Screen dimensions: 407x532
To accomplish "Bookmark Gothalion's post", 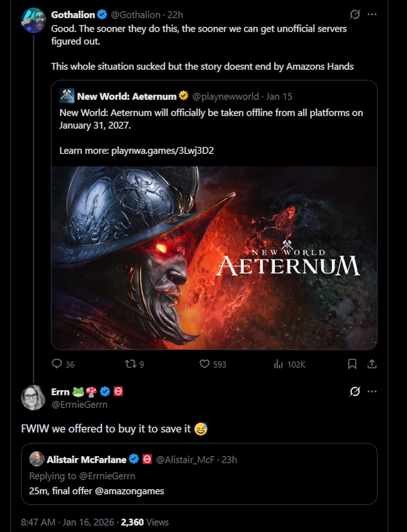I will (352, 364).
